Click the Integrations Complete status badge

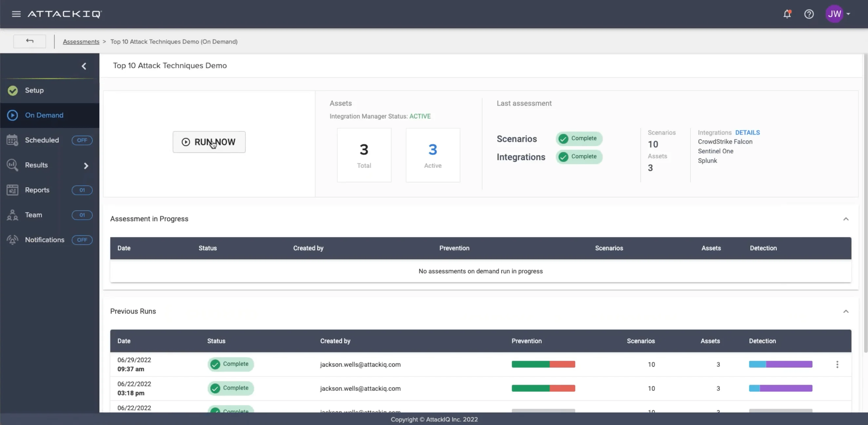click(579, 157)
